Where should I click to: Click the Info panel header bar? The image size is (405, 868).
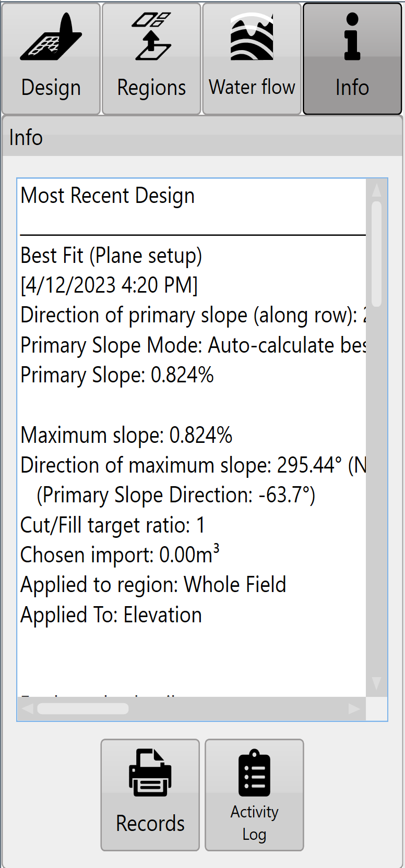(202, 138)
